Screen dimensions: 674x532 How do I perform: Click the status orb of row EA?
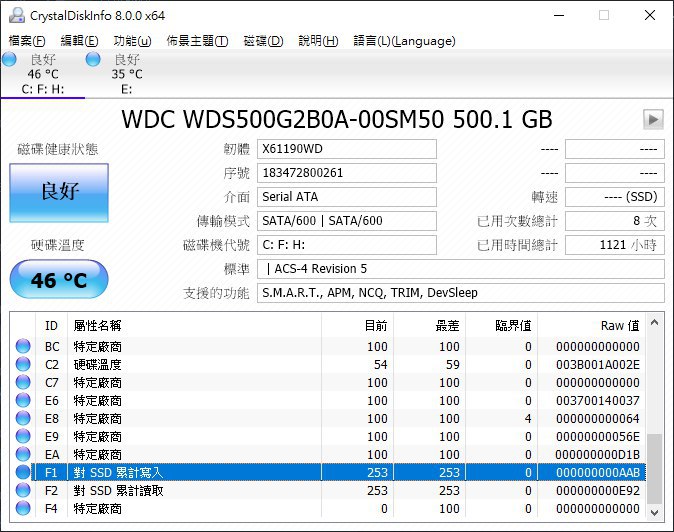[x=23, y=454]
